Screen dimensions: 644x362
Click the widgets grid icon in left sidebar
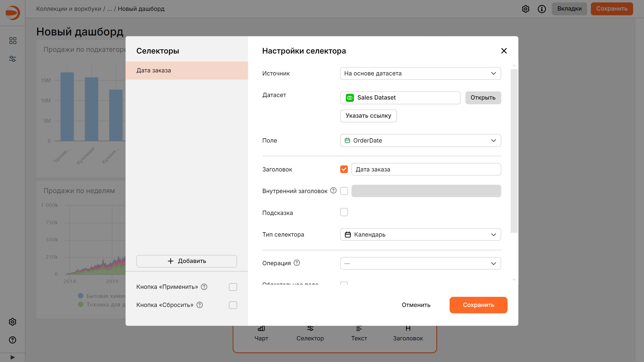click(x=13, y=40)
